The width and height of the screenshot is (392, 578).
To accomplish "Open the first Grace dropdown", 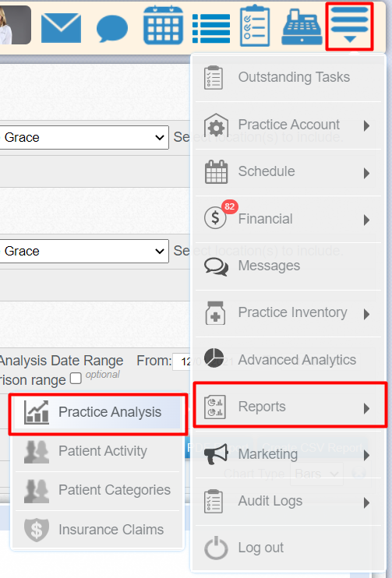I will [x=84, y=138].
